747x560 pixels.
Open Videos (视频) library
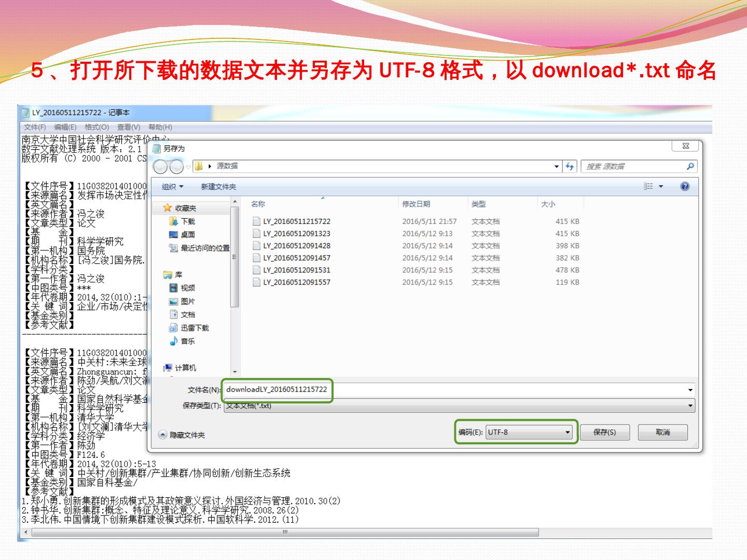pyautogui.click(x=182, y=288)
